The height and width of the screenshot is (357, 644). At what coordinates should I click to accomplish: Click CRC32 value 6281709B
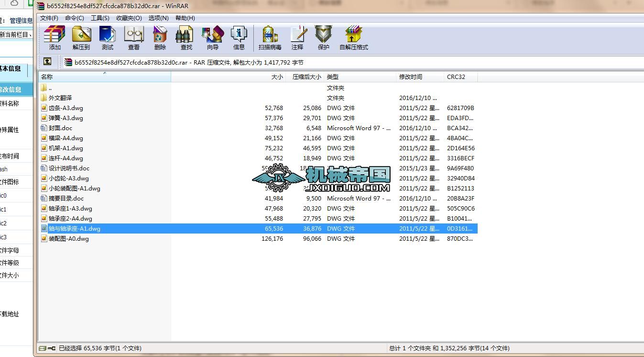[x=460, y=108]
